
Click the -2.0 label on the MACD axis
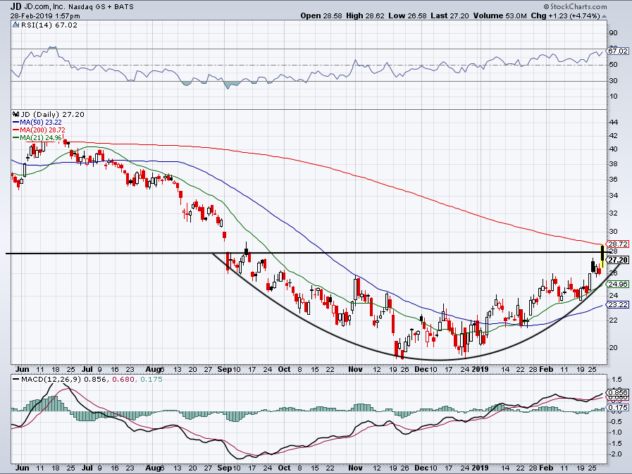tap(615, 454)
